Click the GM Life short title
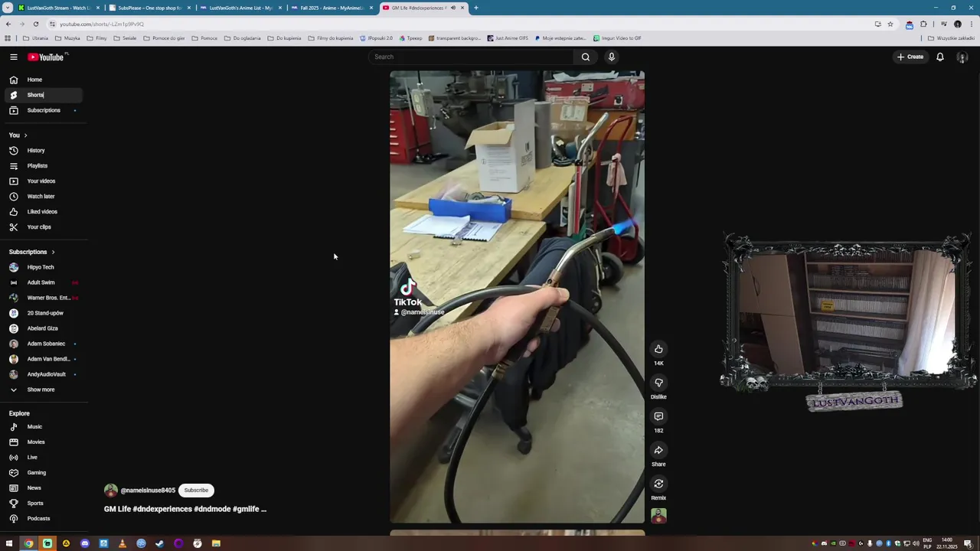Screen dimensions: 980x551 point(185,509)
